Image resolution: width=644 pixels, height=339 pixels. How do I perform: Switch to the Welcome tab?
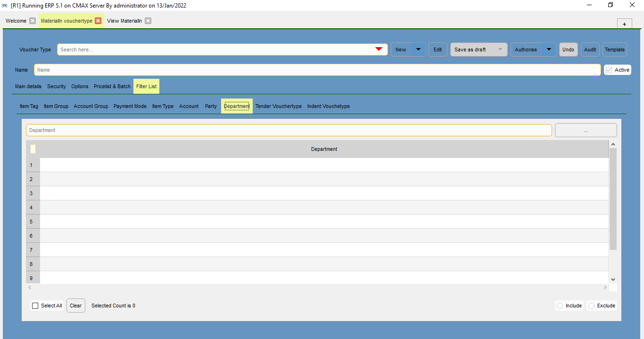tap(16, 21)
